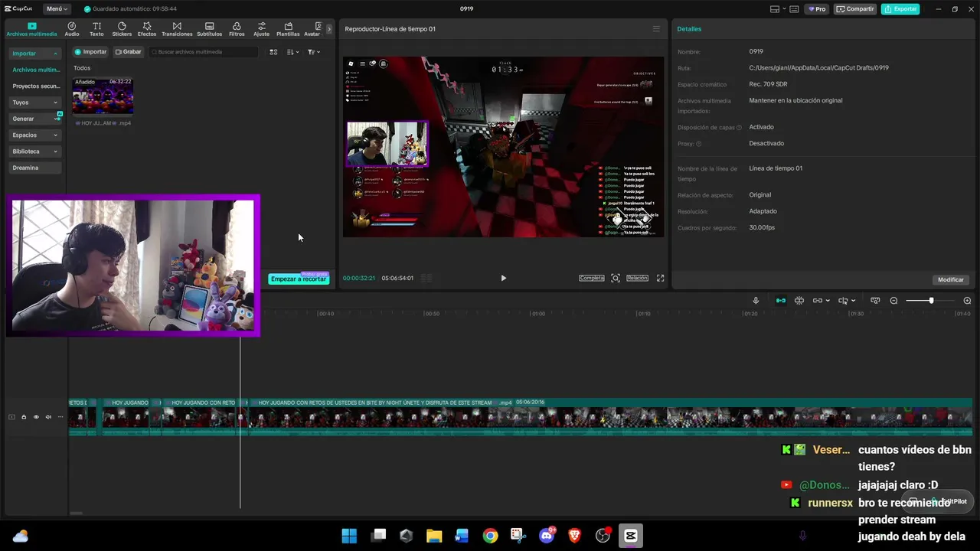Switch to the Texto tab
The image size is (980, 551).
point(96,29)
